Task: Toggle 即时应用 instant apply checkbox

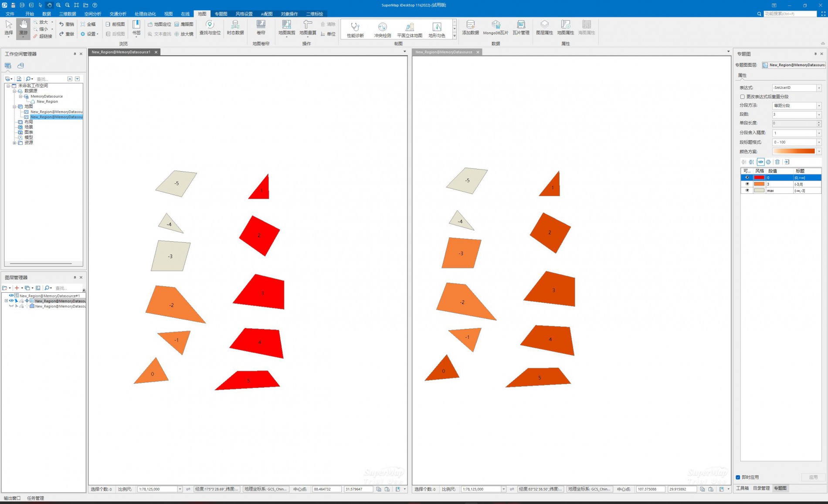Action: coord(738,477)
